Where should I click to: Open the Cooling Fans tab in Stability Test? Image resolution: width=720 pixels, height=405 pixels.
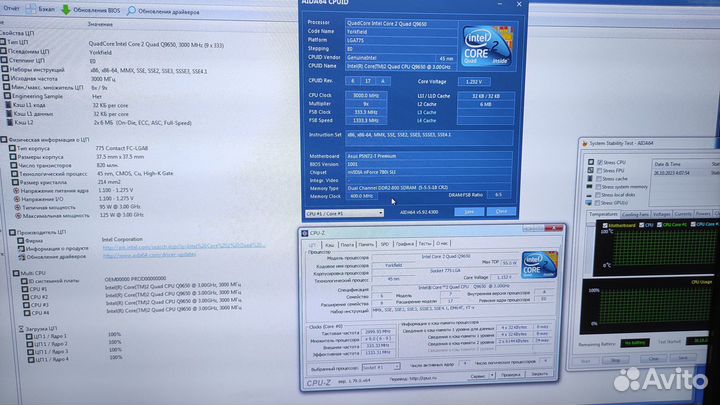(635, 214)
